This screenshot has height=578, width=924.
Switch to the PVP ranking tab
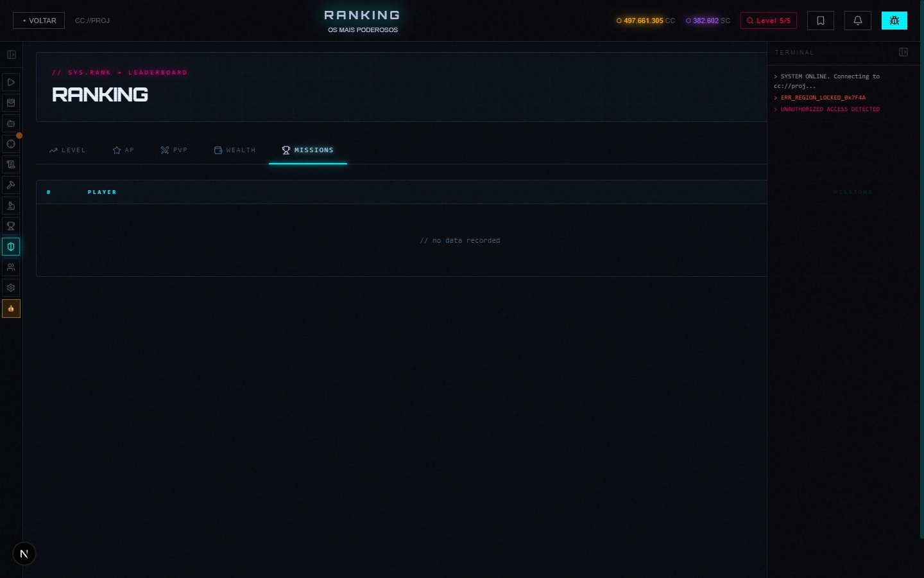pyautogui.click(x=174, y=150)
